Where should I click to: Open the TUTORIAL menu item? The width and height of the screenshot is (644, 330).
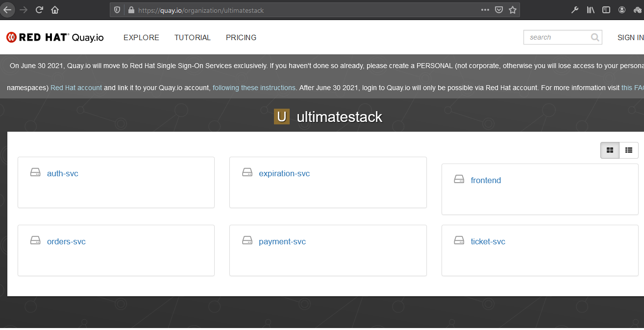[x=193, y=37]
